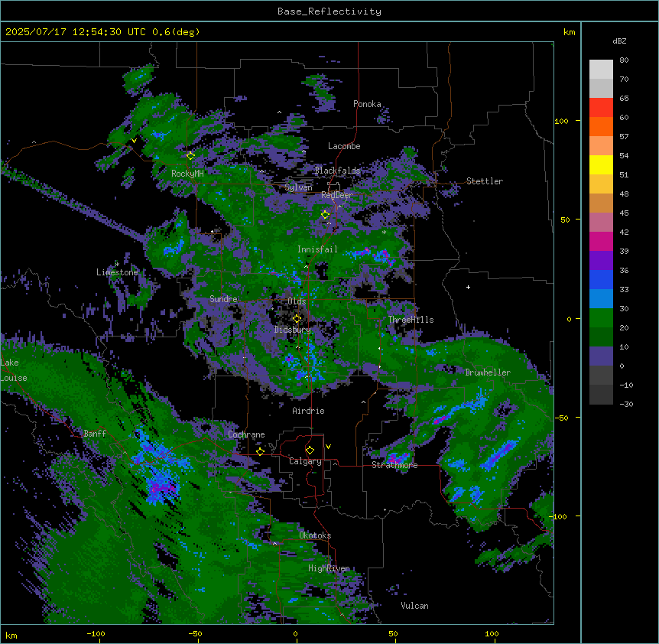Click the HighRiver label
The width and height of the screenshot is (659, 644).
coord(329,568)
